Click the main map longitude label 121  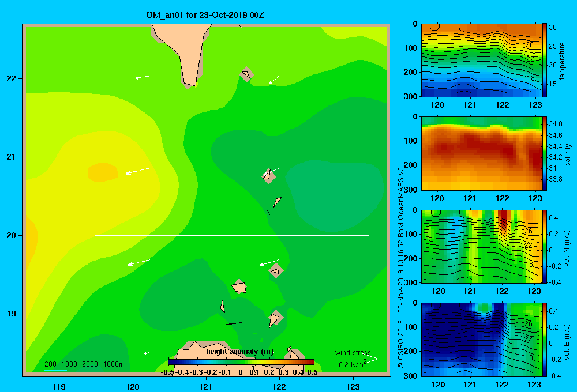point(206,386)
